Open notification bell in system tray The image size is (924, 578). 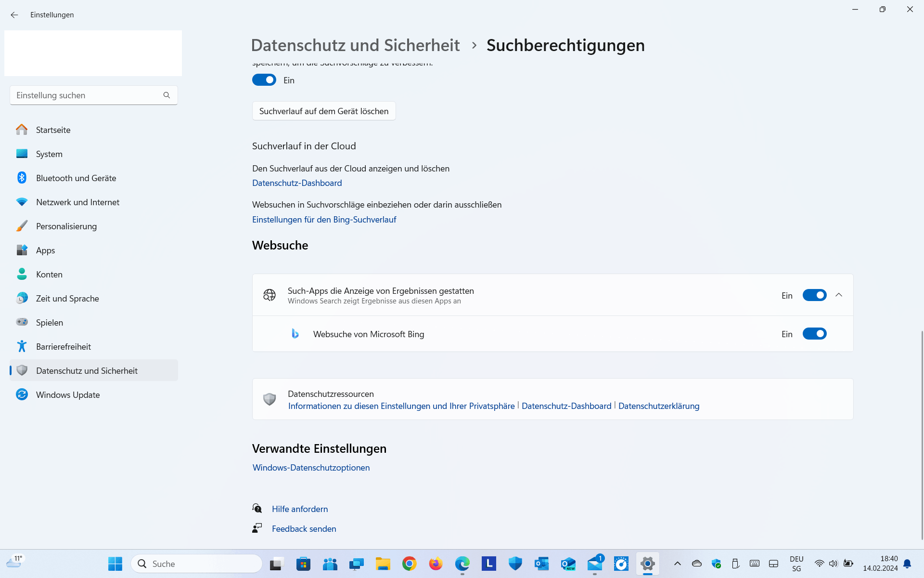907,564
